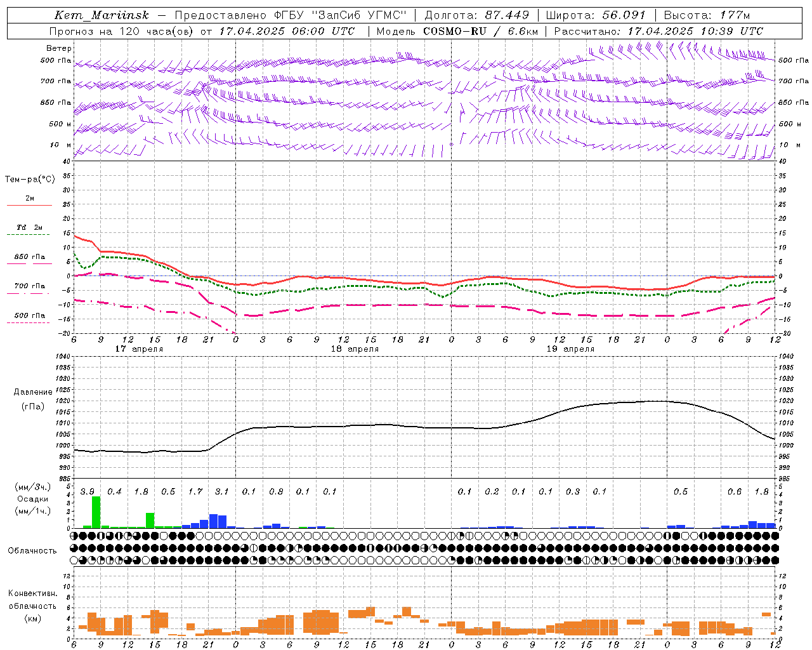Click '985' on the right pressure axis
The width and height of the screenshot is (812, 650).
(785, 479)
